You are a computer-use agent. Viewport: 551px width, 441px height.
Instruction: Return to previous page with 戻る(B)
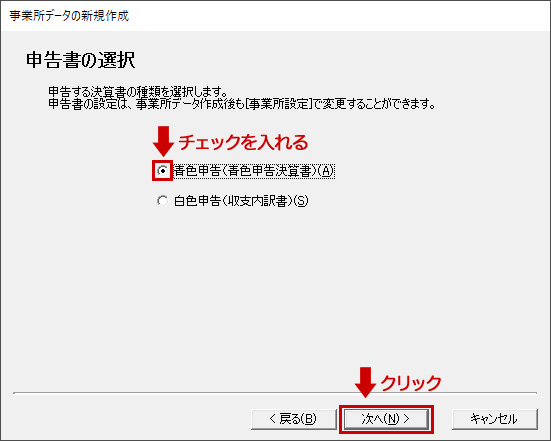click(294, 419)
